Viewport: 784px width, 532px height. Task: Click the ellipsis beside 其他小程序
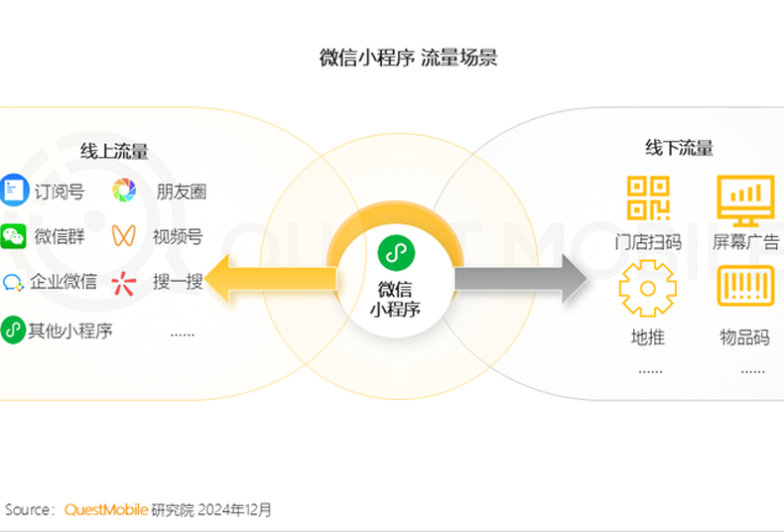(x=182, y=333)
